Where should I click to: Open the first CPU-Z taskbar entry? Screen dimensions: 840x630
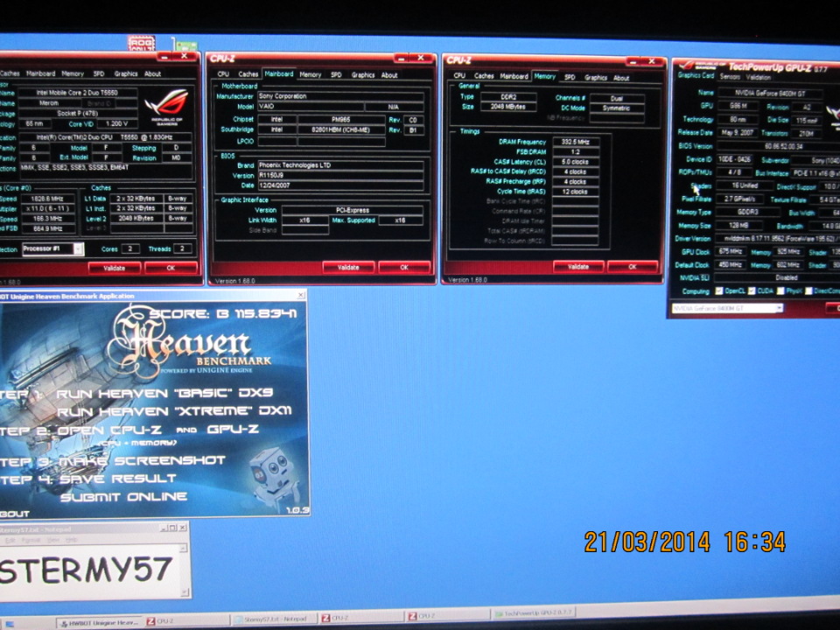(186, 621)
